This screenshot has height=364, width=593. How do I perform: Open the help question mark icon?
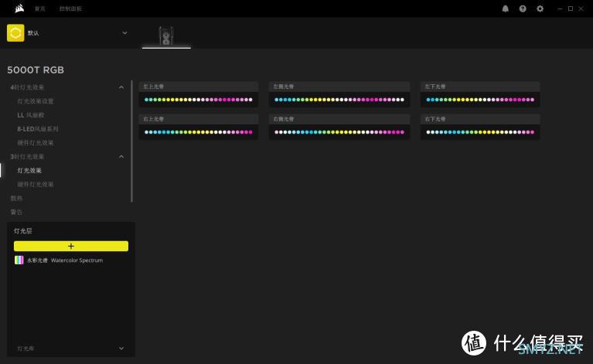(523, 9)
